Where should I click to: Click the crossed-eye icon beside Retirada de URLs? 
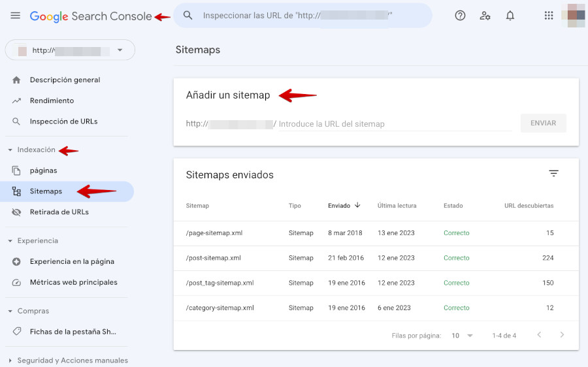click(x=16, y=212)
